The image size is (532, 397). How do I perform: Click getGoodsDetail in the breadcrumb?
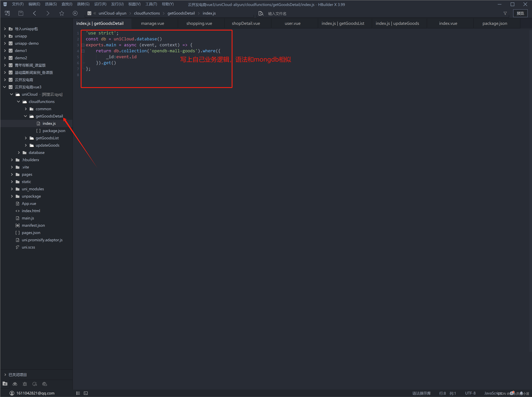[x=181, y=13]
